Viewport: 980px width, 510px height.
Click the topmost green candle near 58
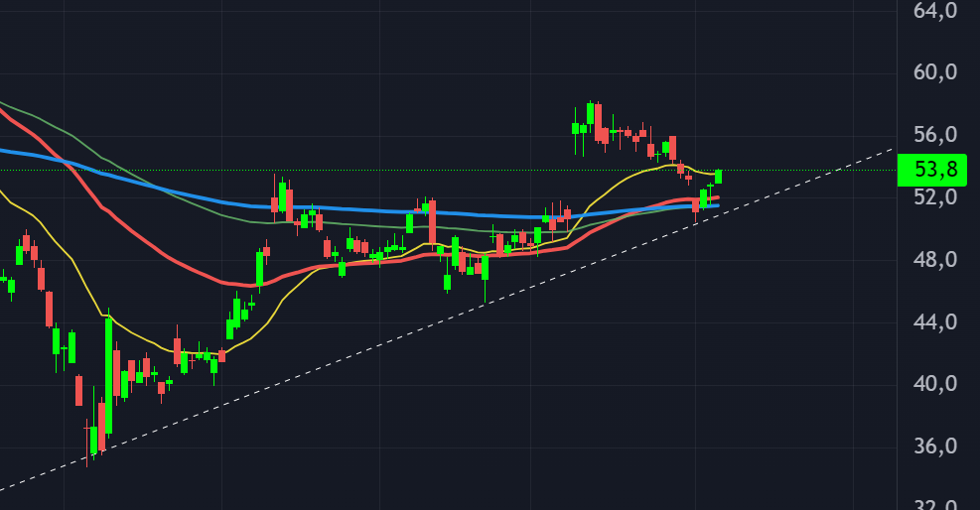pos(590,114)
